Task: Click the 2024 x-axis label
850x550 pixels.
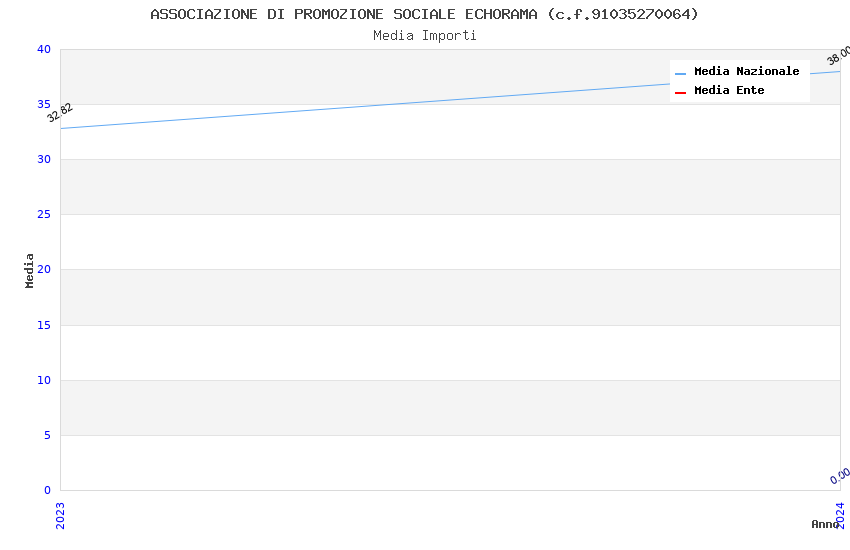Action: 840,515
